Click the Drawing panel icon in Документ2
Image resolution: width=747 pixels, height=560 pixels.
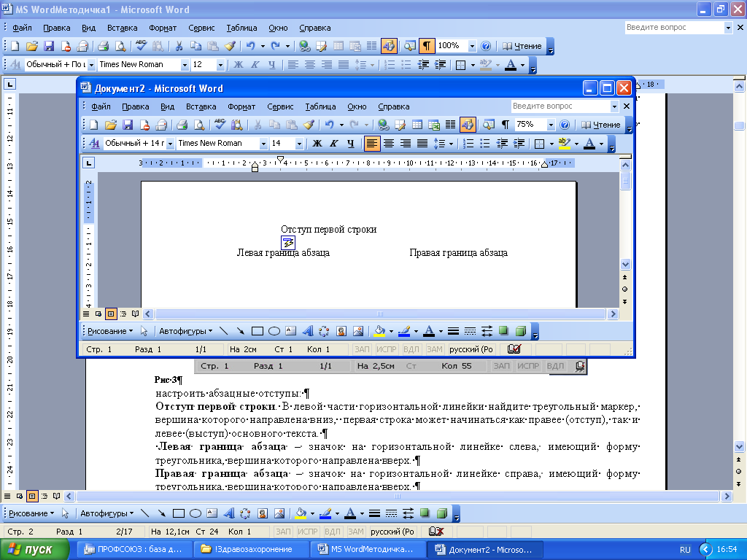click(x=468, y=125)
